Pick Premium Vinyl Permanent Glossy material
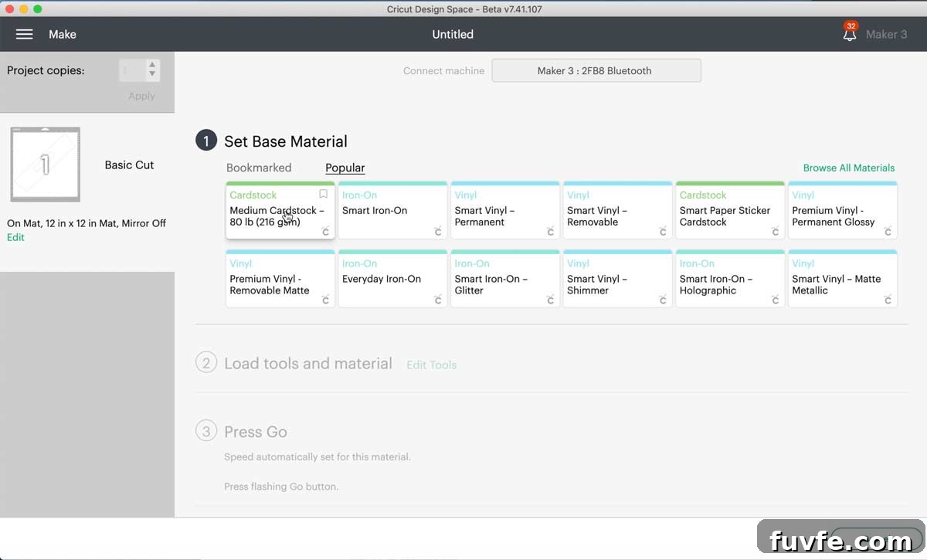927x560 pixels. (842, 210)
